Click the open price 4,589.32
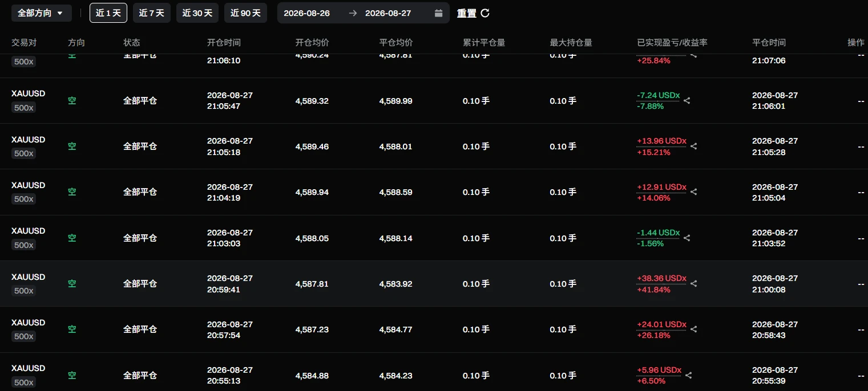Screen dimensions: 868x391 [312, 101]
